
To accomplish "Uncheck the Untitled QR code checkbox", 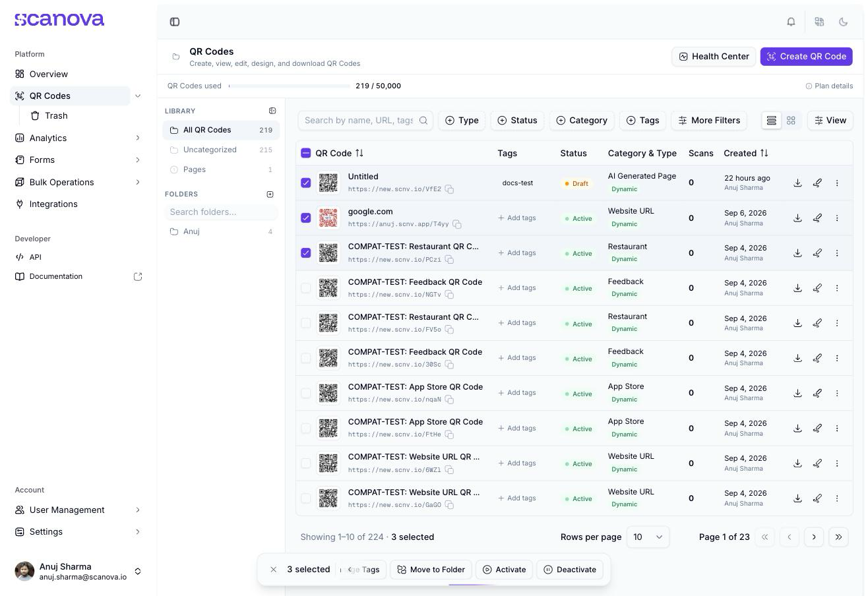I will pyautogui.click(x=305, y=183).
